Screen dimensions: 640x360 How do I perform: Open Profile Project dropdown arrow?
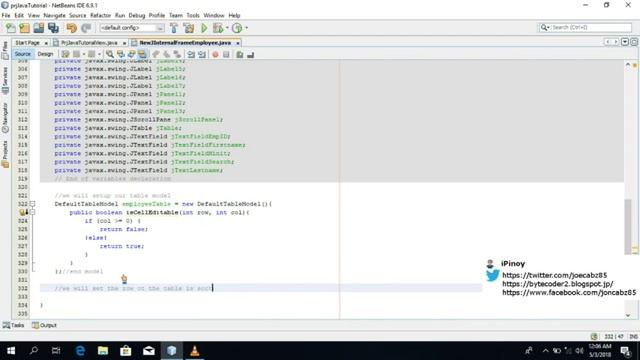click(246, 28)
